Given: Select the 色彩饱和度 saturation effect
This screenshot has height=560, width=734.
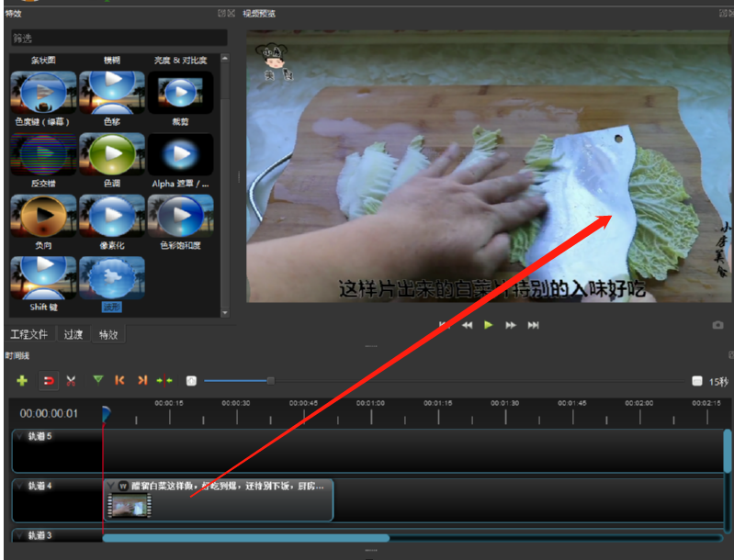Looking at the screenshot, I should 181,216.
